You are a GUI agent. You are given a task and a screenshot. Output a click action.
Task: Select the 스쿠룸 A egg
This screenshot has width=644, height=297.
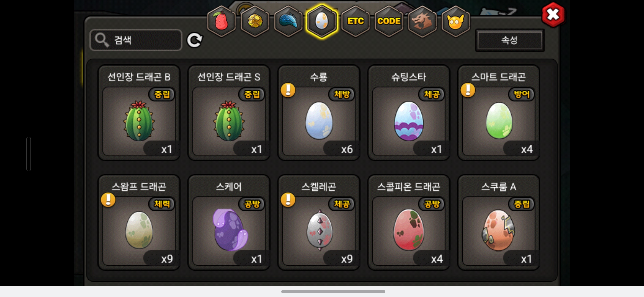499,222
